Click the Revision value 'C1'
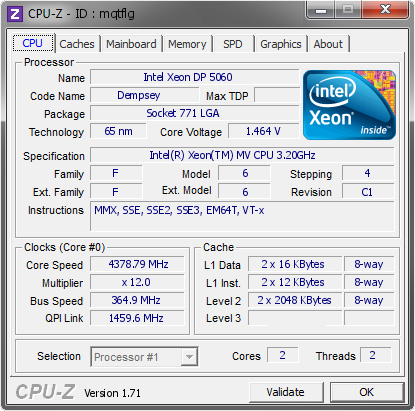The image size is (415, 411). (368, 192)
